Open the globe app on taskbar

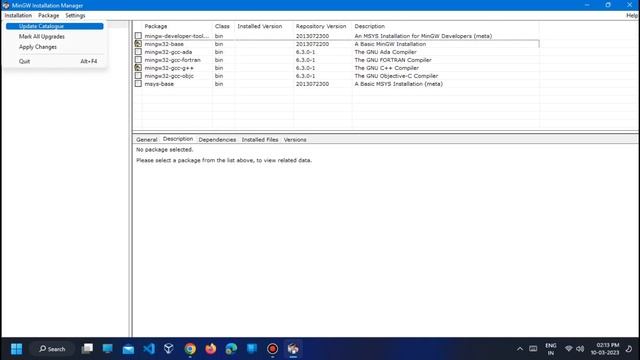click(231, 349)
